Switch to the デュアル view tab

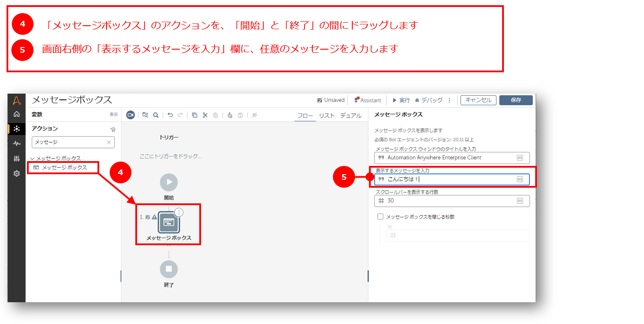pos(351,115)
